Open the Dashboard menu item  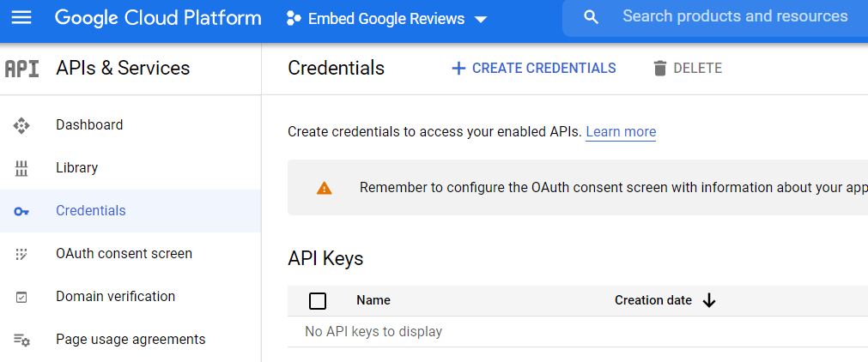pyautogui.click(x=89, y=125)
